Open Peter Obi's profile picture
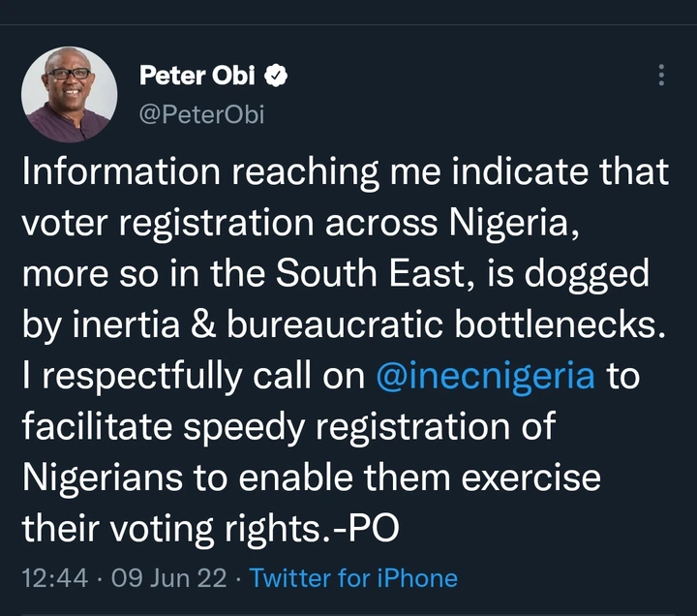Image resolution: width=697 pixels, height=616 pixels. 69,95
